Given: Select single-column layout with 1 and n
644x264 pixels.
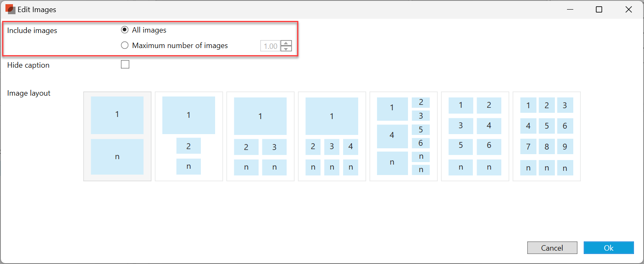Looking at the screenshot, I should 117,136.
